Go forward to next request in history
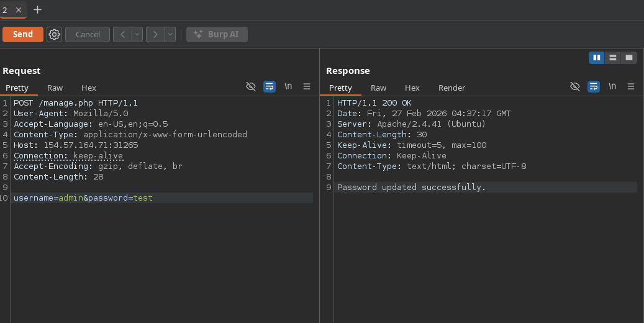644x323 pixels. (155, 35)
